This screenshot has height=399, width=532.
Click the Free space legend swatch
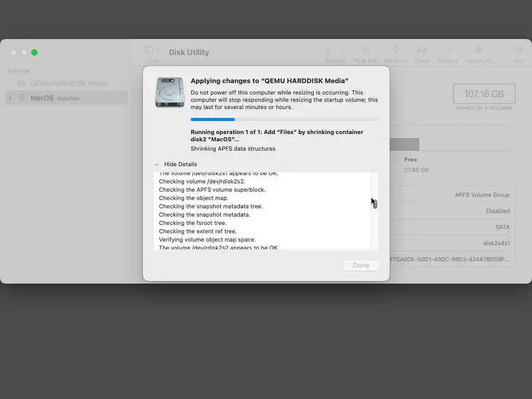[398, 159]
